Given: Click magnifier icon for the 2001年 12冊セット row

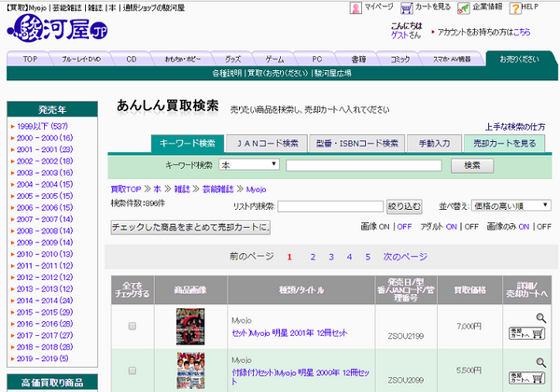Looking at the screenshot, I should (x=540, y=317).
